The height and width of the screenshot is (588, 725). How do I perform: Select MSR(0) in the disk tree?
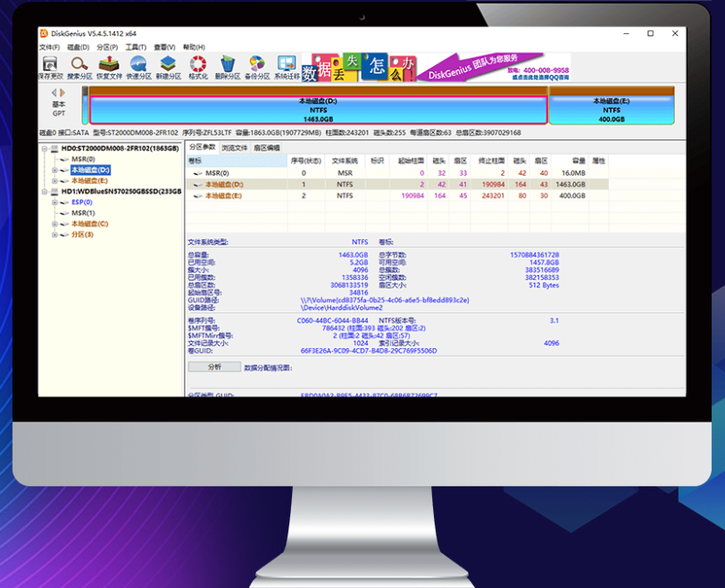tap(83, 160)
